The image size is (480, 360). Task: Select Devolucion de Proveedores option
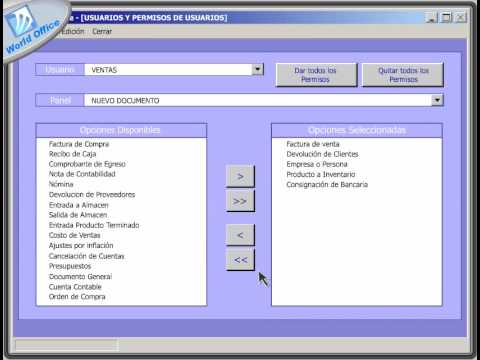coord(92,194)
